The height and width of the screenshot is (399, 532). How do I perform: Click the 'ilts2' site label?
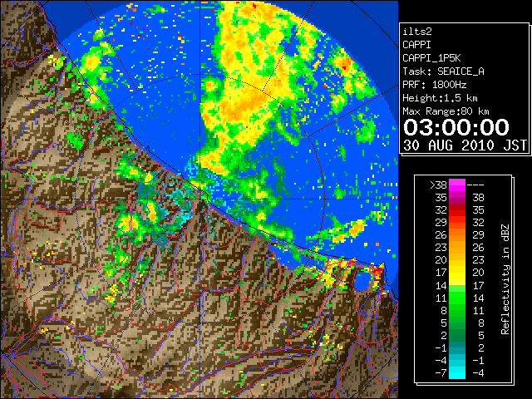[417, 32]
